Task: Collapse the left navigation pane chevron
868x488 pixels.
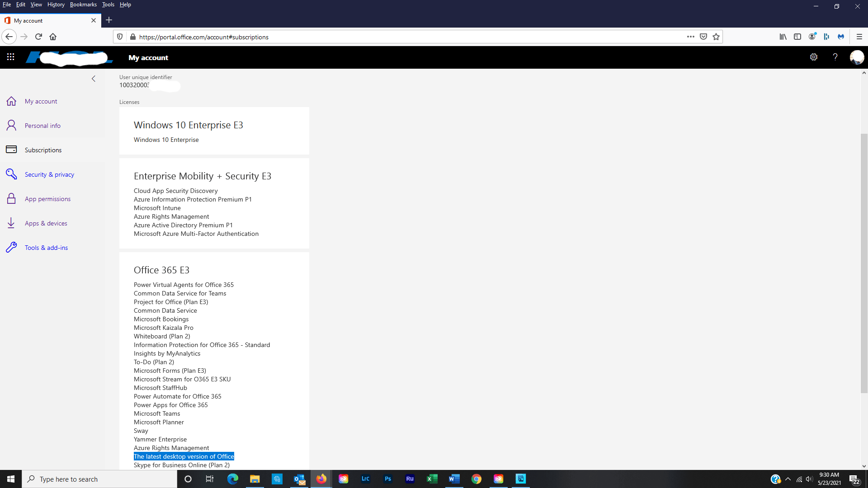Action: (94, 79)
